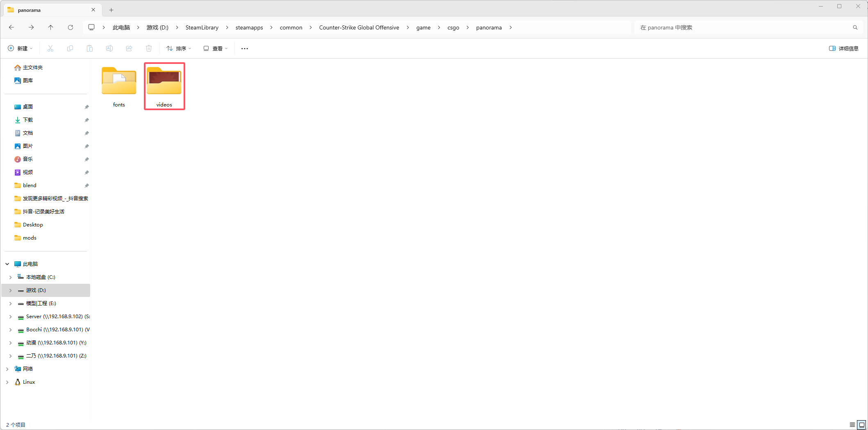Collapse the 此电脑 tree node
The image size is (868, 430).
click(x=7, y=264)
